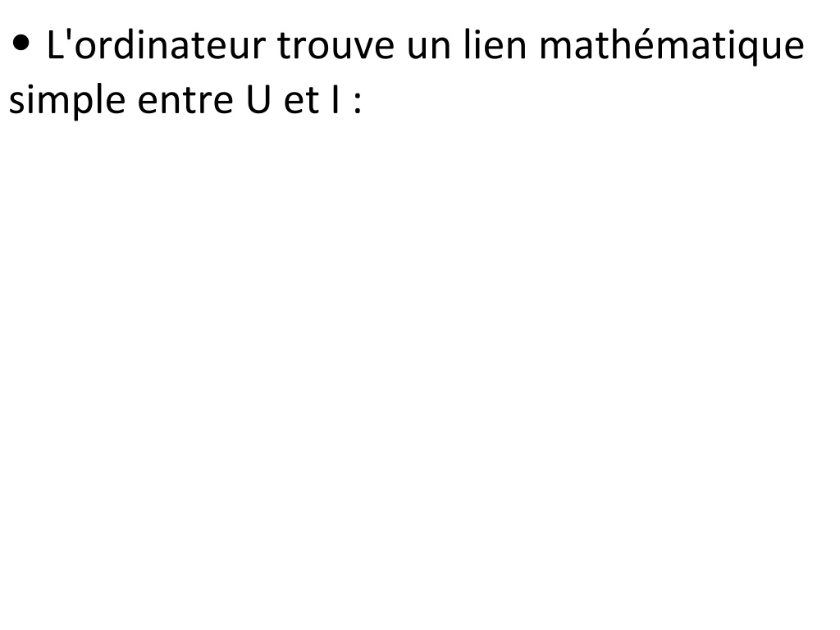The height and width of the screenshot is (630, 840).
Task: Click the word "L'ordinateur"
Action: click(x=156, y=45)
